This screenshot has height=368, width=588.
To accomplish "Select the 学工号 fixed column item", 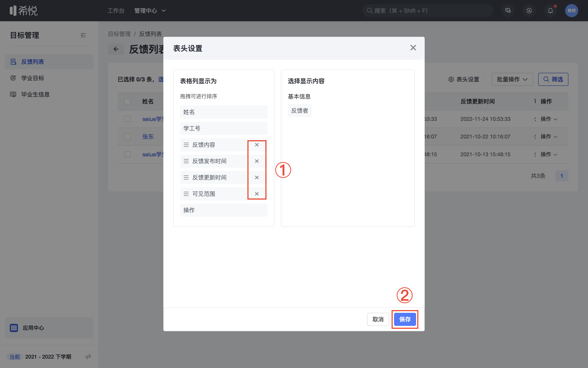I will 224,128.
